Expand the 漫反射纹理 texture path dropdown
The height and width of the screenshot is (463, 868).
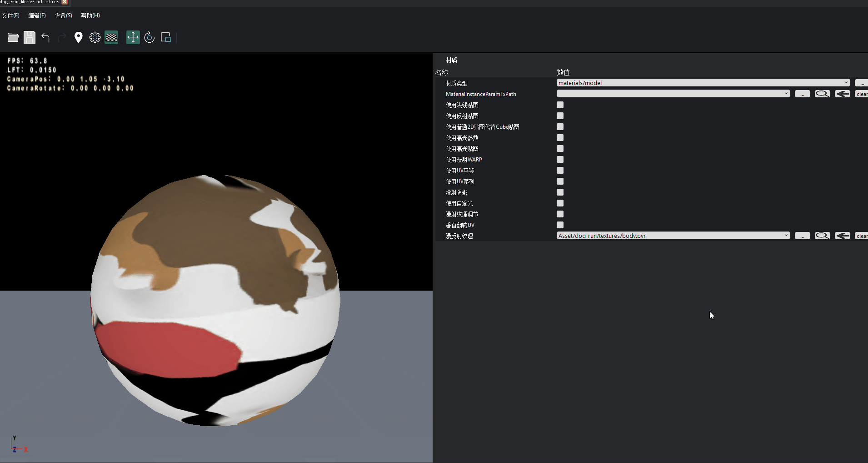(x=673, y=236)
